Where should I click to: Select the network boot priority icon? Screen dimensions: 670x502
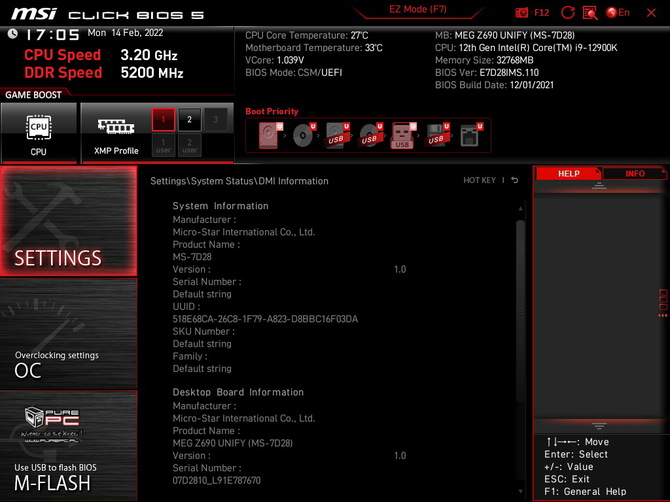[x=471, y=135]
